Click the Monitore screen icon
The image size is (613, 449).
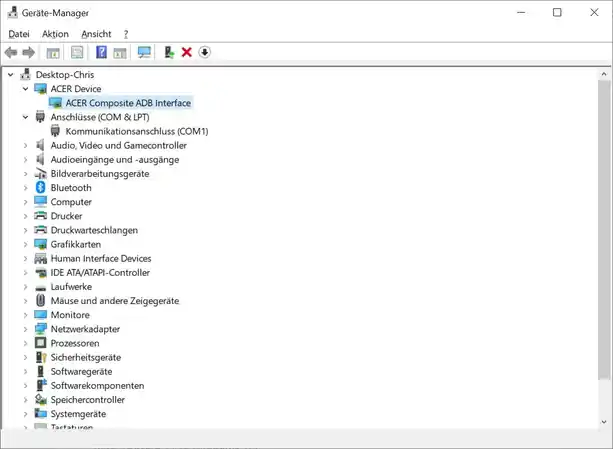tap(40, 314)
